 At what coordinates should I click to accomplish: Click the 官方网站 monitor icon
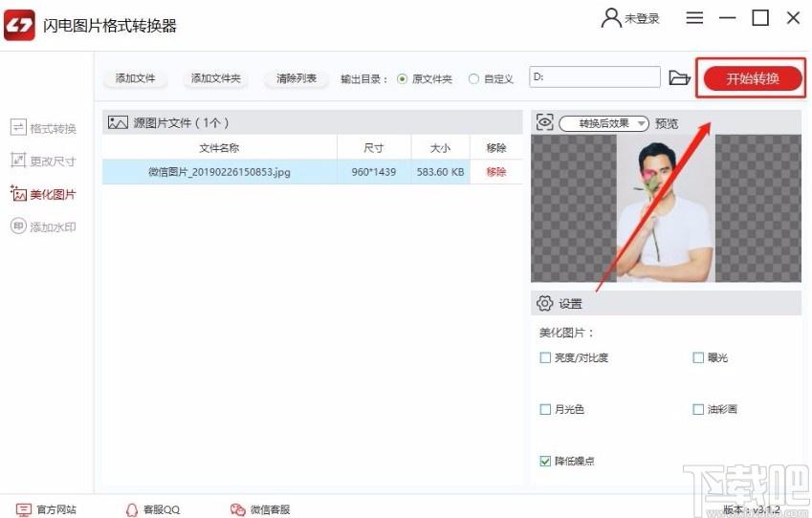23,509
